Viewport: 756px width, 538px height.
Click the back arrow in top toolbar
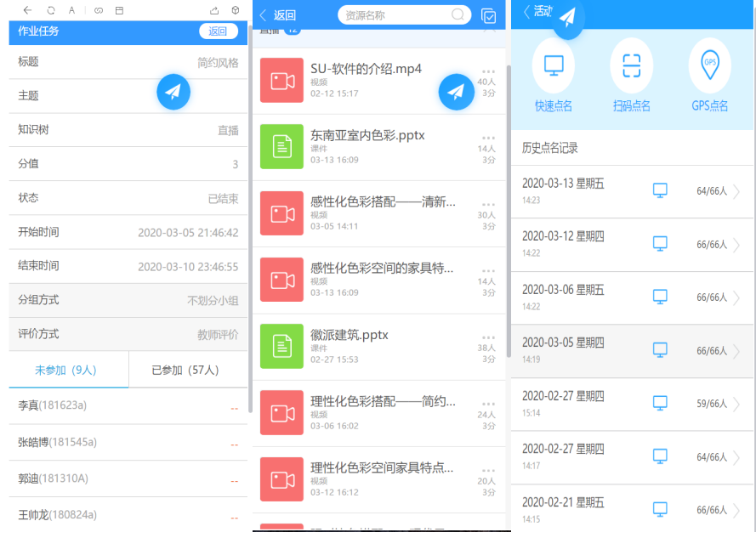coord(27,10)
